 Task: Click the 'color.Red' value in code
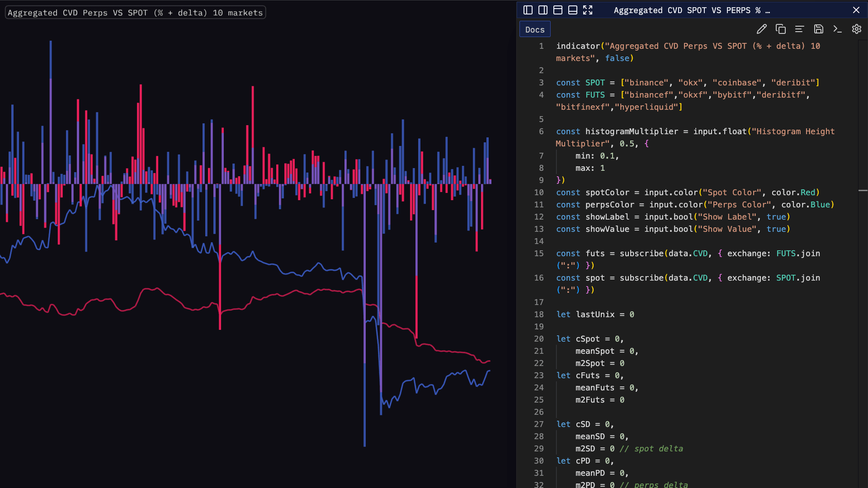coord(793,192)
